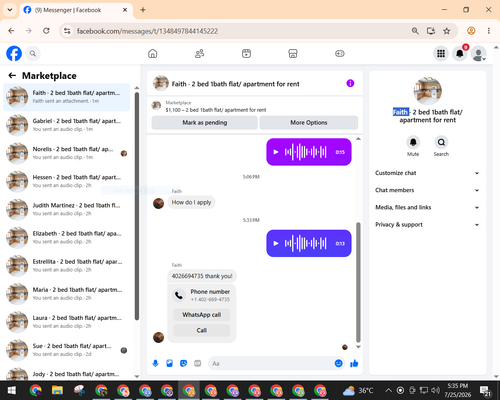Screen dimensions: 500x400
Task: Choose a GIF icon
Action: pyautogui.click(x=197, y=363)
